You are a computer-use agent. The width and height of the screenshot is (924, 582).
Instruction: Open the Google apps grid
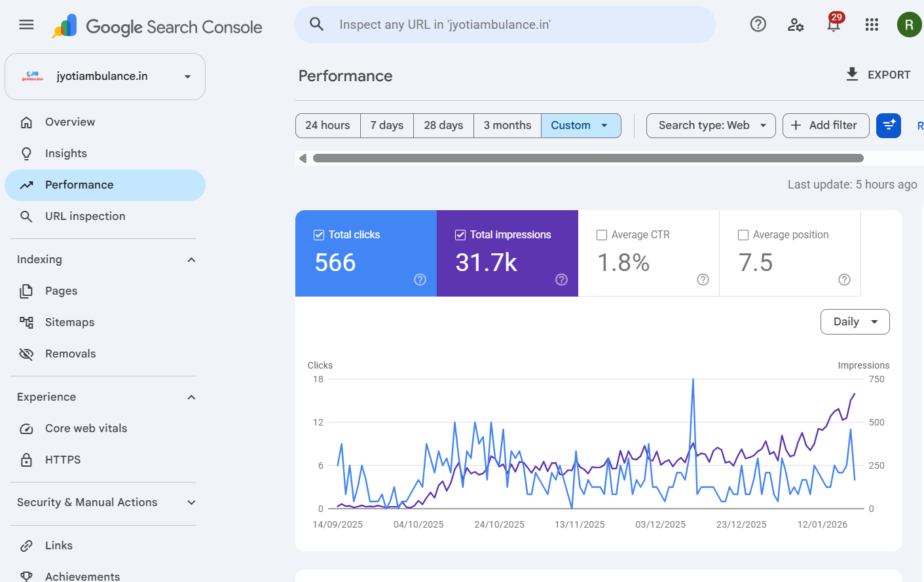pos(872,25)
